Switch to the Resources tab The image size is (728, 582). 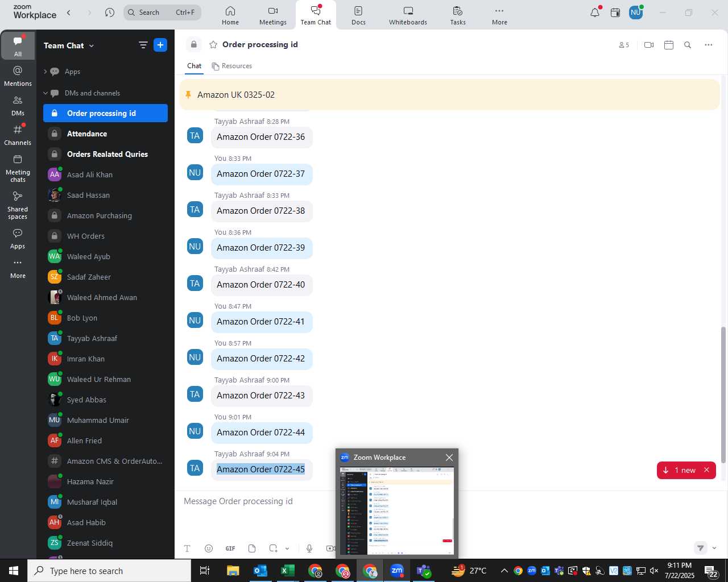click(231, 66)
